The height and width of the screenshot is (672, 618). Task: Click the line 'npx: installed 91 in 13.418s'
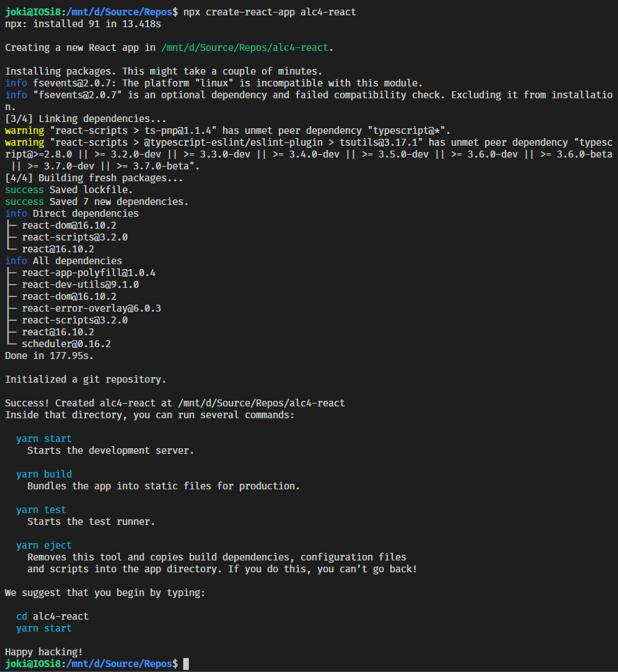(x=83, y=24)
